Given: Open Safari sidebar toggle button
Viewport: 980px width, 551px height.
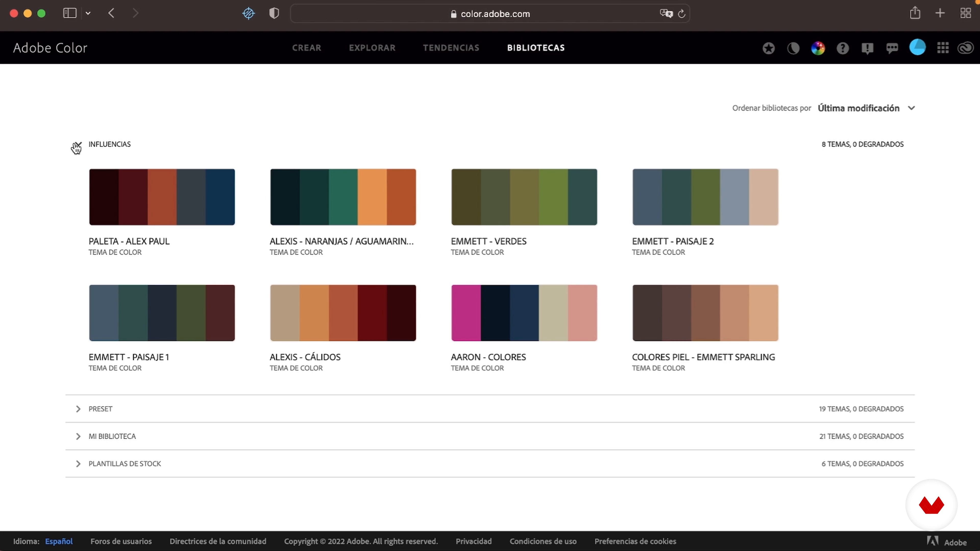Looking at the screenshot, I should [x=70, y=13].
